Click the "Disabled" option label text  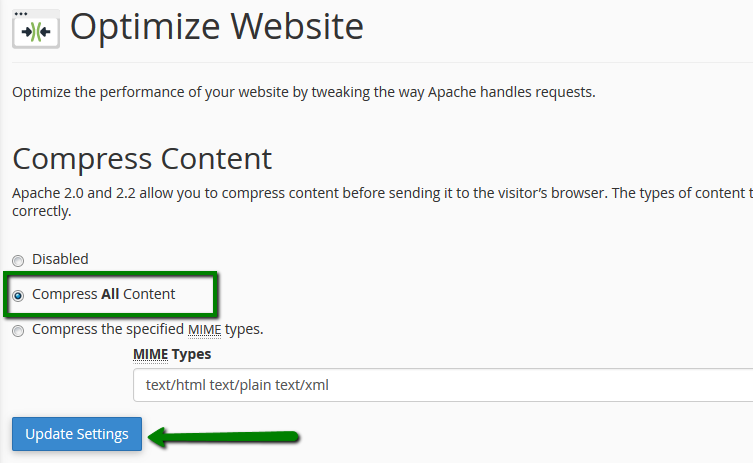pyautogui.click(x=60, y=259)
